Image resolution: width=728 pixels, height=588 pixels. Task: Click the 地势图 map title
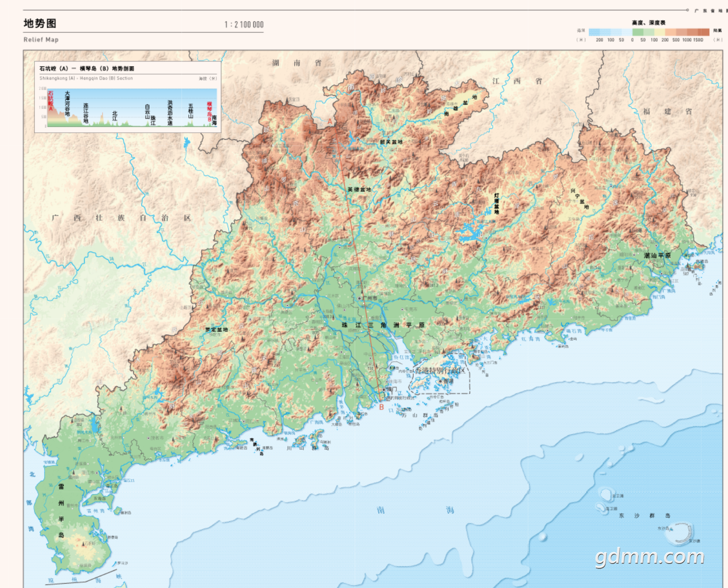tap(40, 24)
